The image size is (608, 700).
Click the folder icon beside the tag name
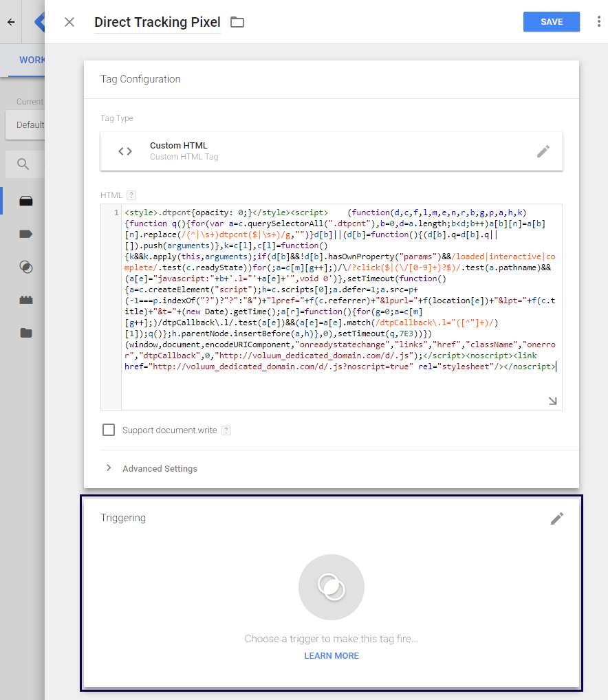[237, 22]
